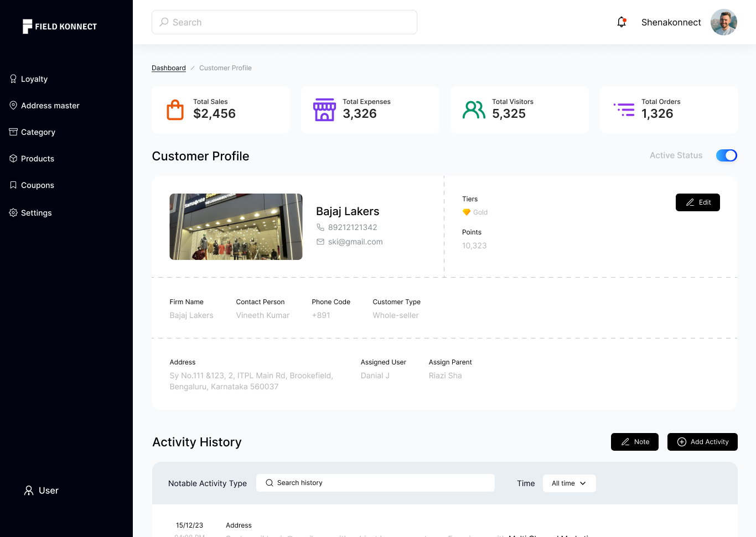This screenshot has width=756, height=537.
Task: Focus the top Search field
Action: [x=284, y=22]
